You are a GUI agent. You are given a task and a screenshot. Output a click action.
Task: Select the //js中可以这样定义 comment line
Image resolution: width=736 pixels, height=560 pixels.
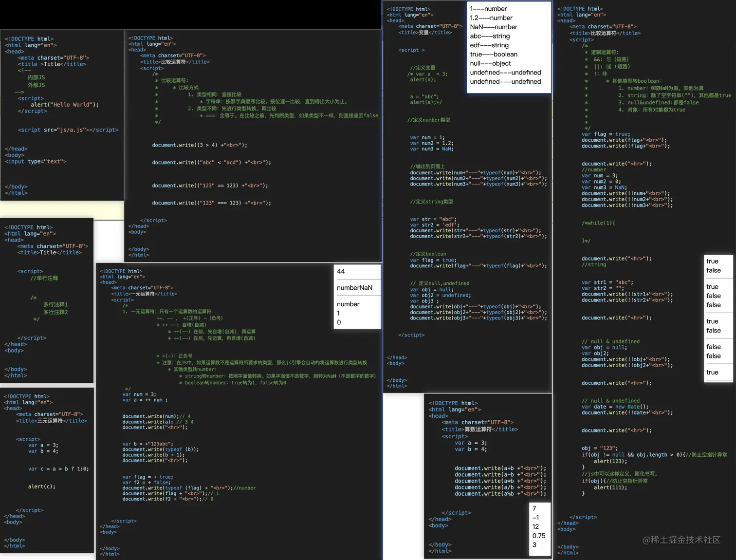[x=620, y=474]
